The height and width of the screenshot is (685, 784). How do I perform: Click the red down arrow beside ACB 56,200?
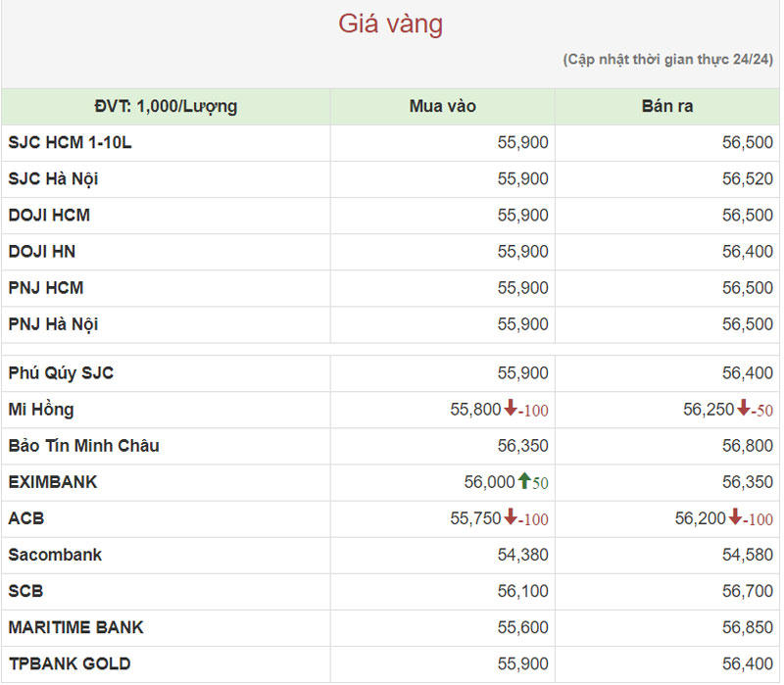click(735, 518)
